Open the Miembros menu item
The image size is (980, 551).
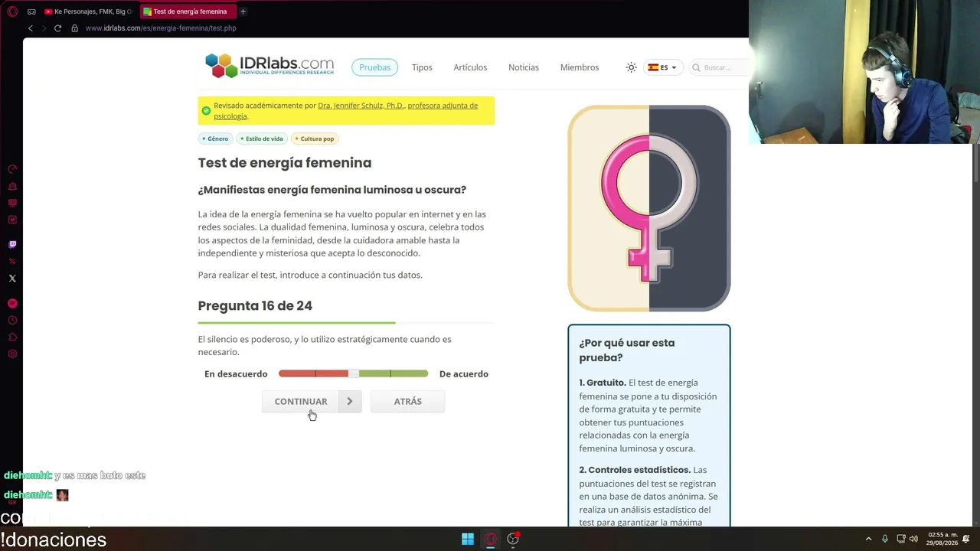tap(580, 67)
